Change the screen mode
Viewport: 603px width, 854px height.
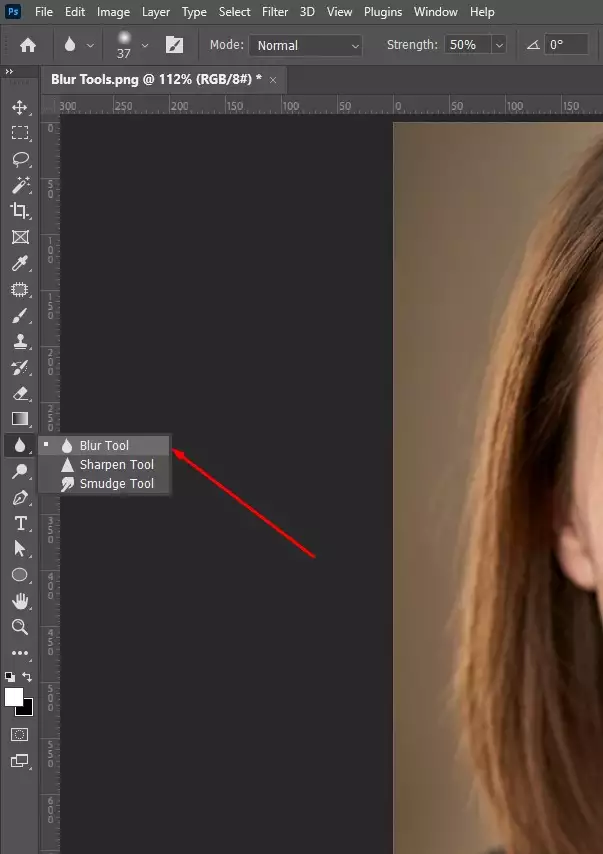[20, 760]
